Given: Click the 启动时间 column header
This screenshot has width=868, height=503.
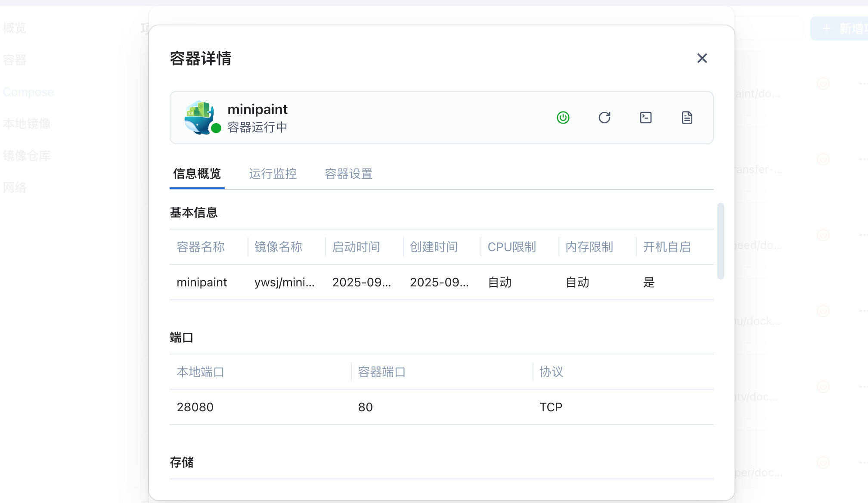Looking at the screenshot, I should [356, 247].
